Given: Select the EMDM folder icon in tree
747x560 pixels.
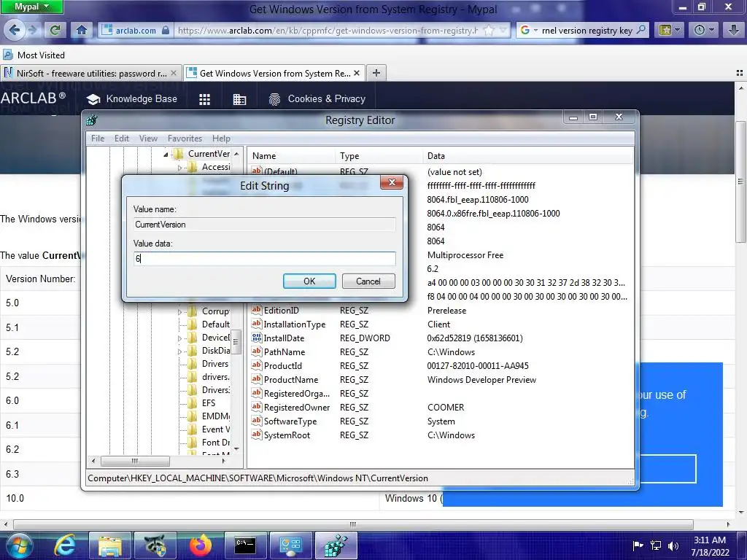Looking at the screenshot, I should [193, 416].
